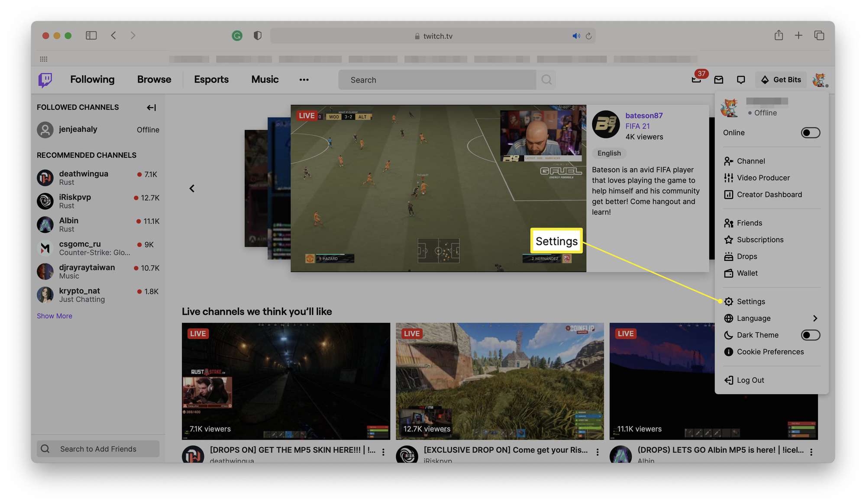866x504 pixels.
Task: Click the Grammarly extension icon
Action: 237,36
